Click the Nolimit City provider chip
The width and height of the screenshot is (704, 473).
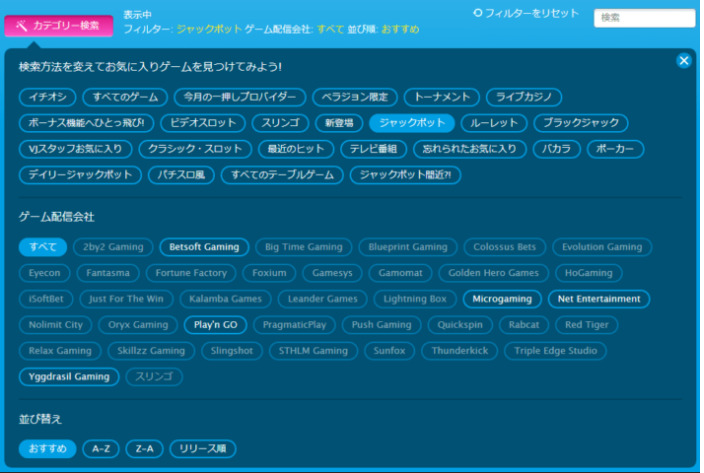(x=56, y=325)
